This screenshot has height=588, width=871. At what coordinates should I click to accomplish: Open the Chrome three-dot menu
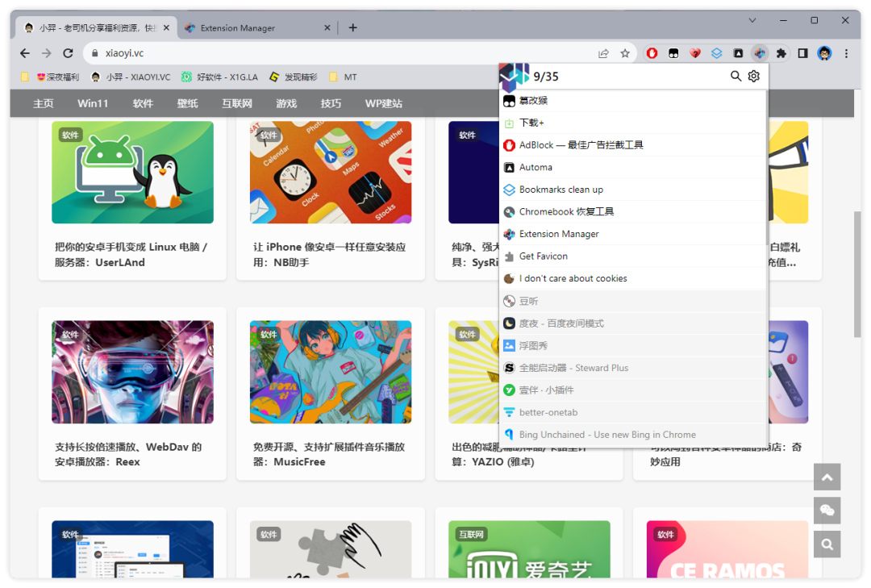[x=846, y=53]
